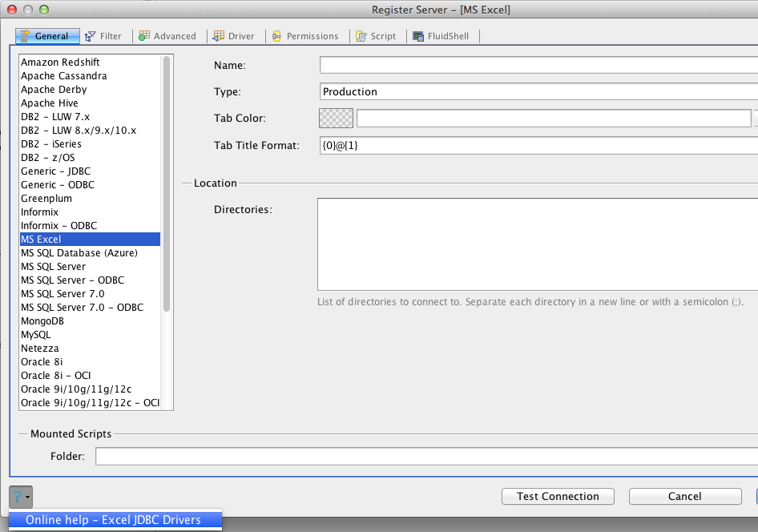Select the plain Informix entry

click(x=90, y=212)
